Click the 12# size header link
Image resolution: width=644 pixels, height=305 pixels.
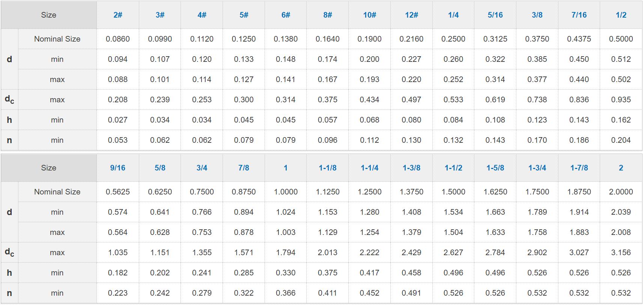(412, 15)
